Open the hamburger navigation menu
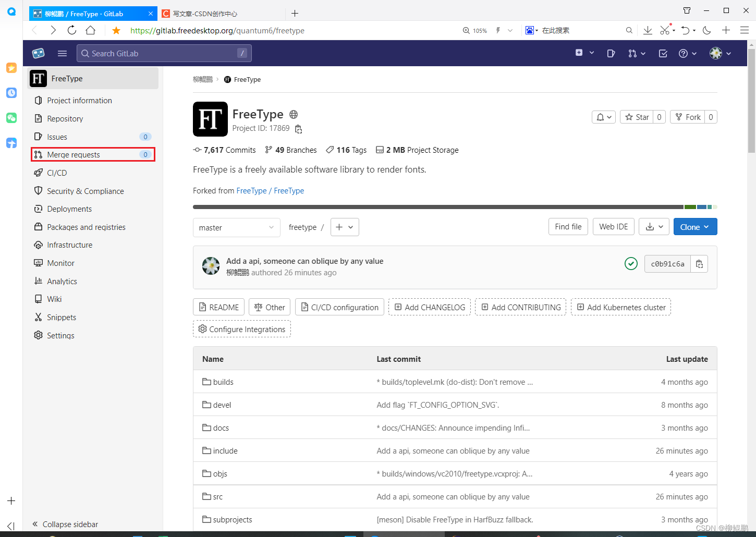The height and width of the screenshot is (537, 756). tap(62, 53)
